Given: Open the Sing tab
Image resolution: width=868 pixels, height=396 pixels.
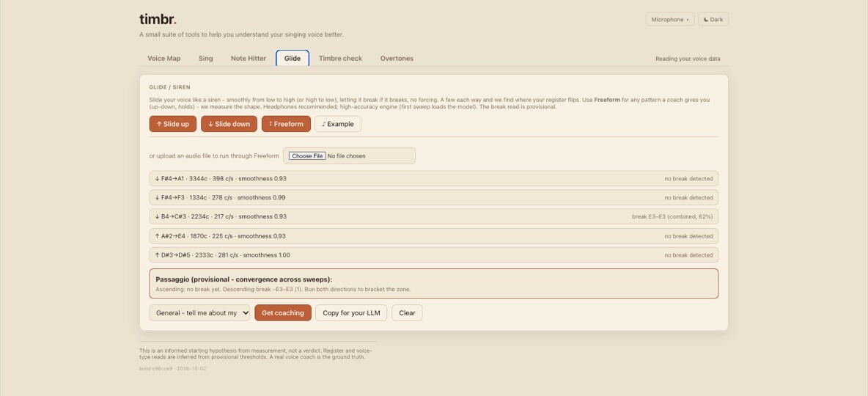Looking at the screenshot, I should pos(205,58).
